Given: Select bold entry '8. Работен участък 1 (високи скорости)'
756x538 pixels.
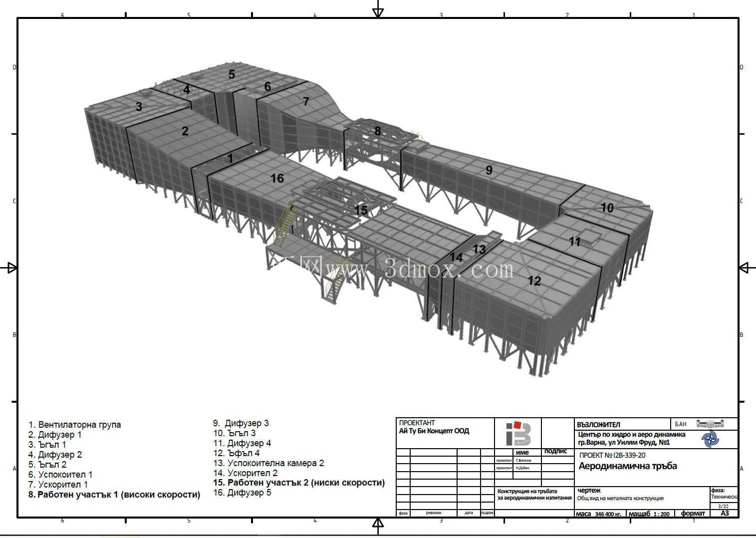Looking at the screenshot, I should point(114,495).
